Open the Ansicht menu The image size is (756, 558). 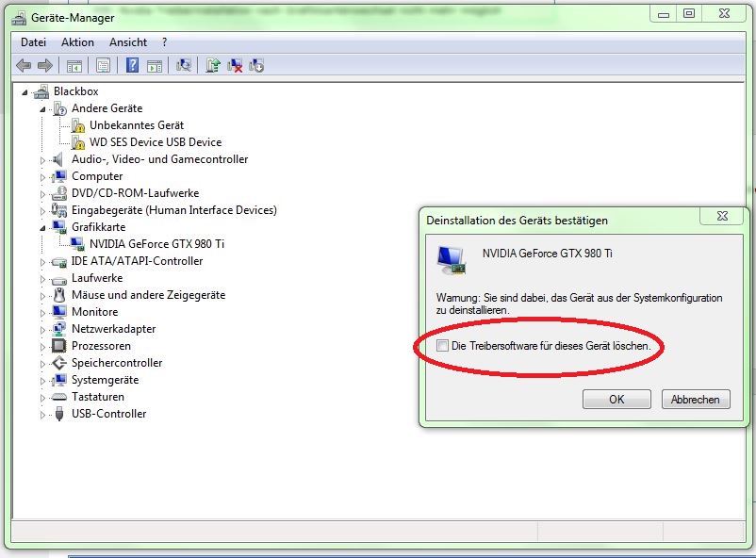128,42
